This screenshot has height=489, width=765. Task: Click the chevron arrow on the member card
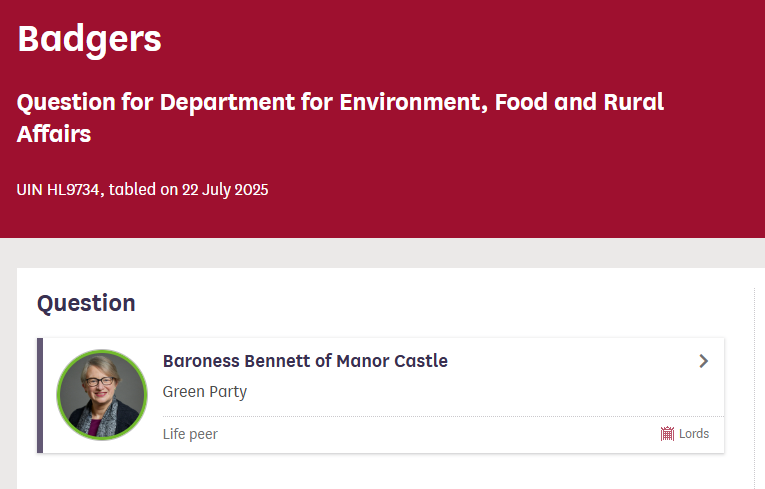pyautogui.click(x=703, y=361)
